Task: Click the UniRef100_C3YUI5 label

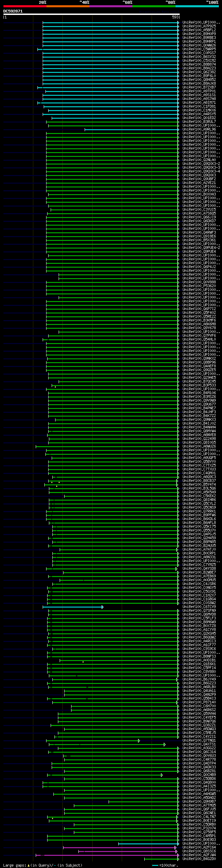Action: pos(199,209)
